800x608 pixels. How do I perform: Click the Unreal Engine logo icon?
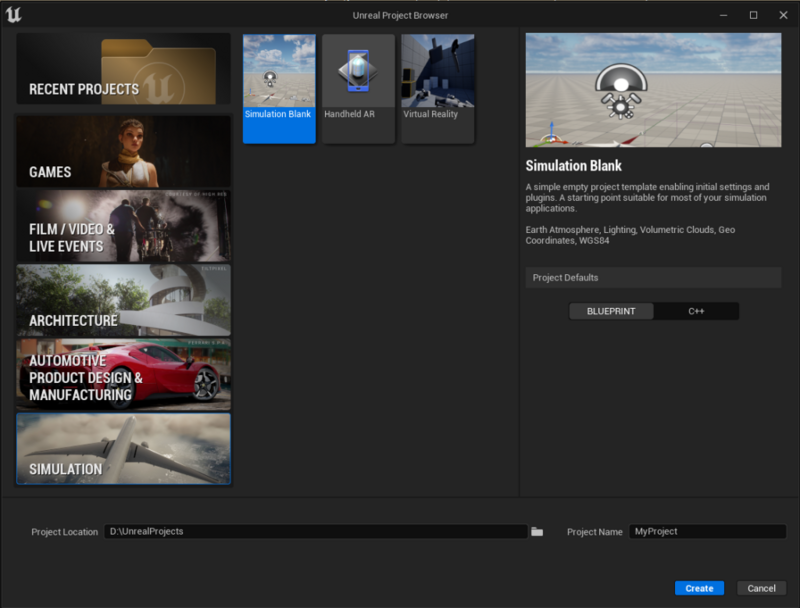click(14, 15)
